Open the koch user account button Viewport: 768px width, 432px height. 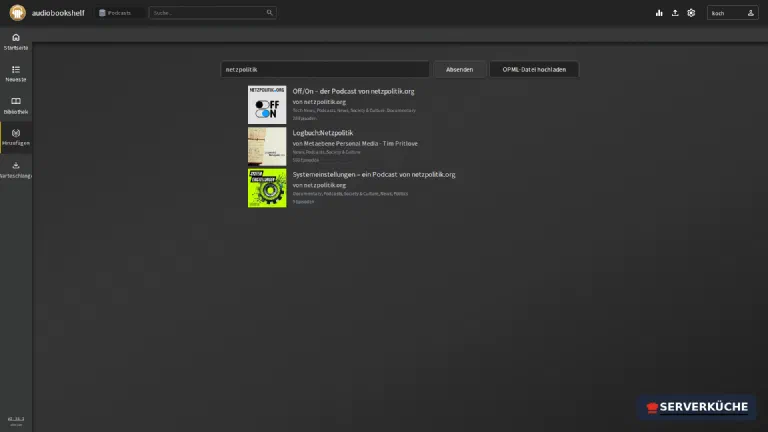pos(732,13)
